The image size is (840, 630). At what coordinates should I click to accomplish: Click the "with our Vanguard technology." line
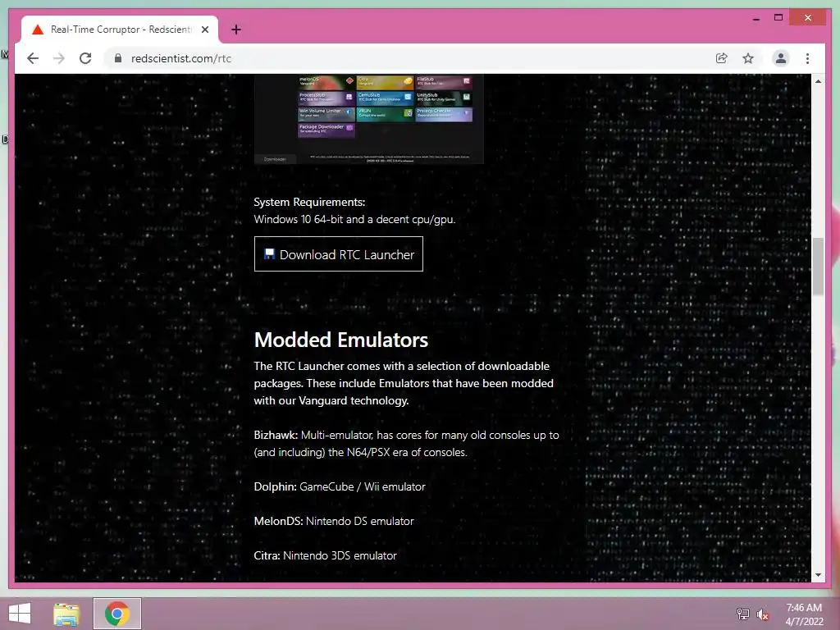pyautogui.click(x=331, y=400)
